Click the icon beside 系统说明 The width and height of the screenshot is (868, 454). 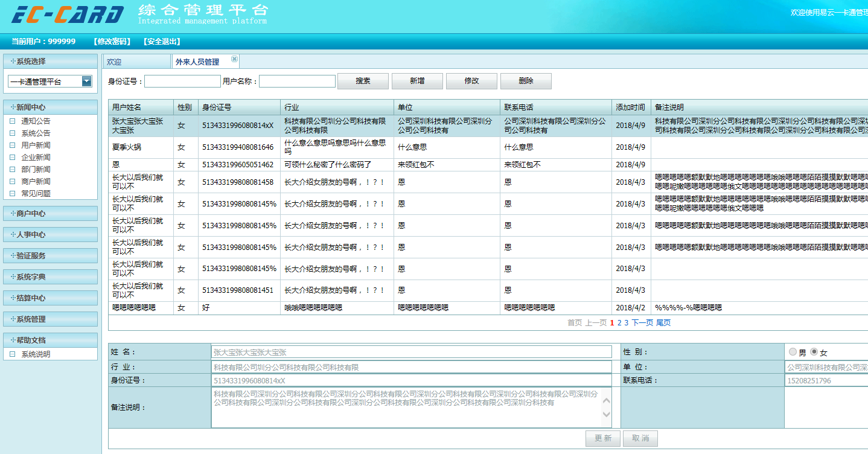tap(12, 354)
